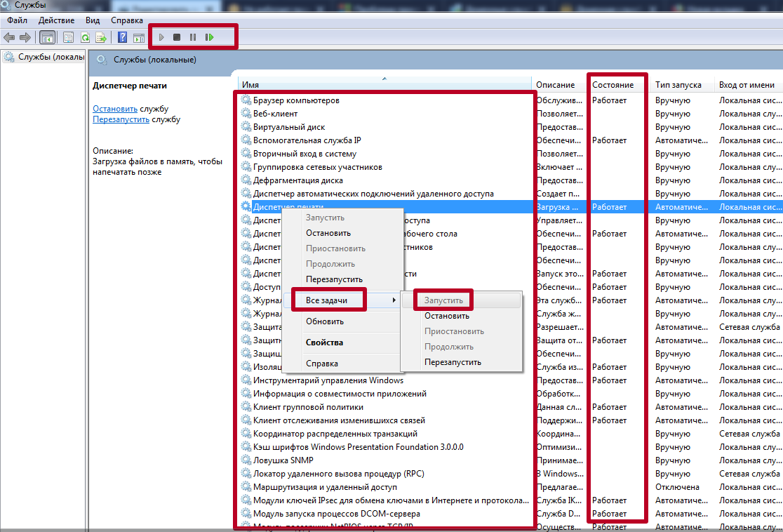Click the Stop service toolbar button

click(x=177, y=37)
